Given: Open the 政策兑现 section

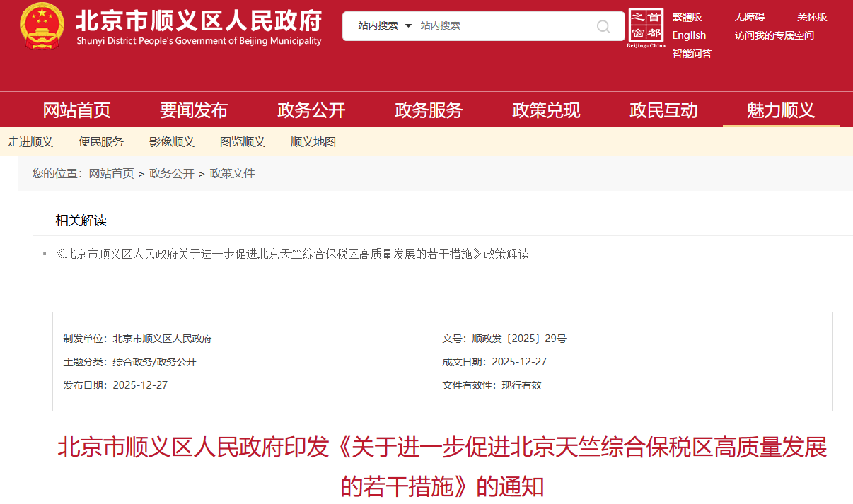Looking at the screenshot, I should (545, 110).
